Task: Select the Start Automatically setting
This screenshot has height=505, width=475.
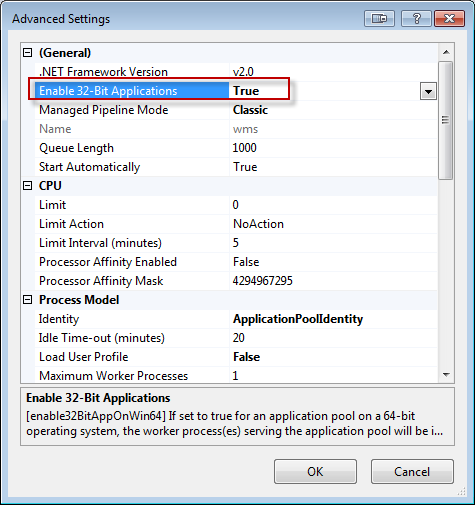Action: tap(236, 167)
